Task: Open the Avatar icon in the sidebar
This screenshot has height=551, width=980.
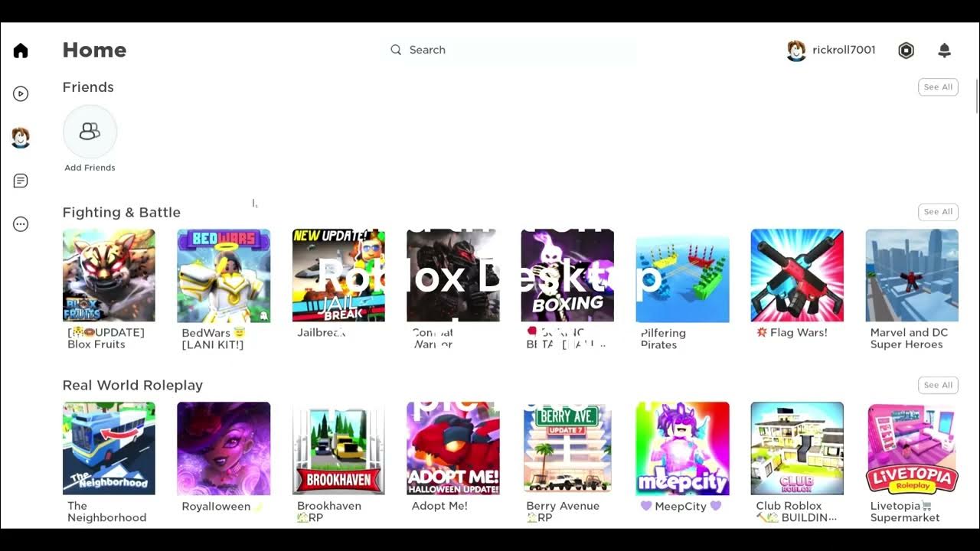Action: [21, 138]
